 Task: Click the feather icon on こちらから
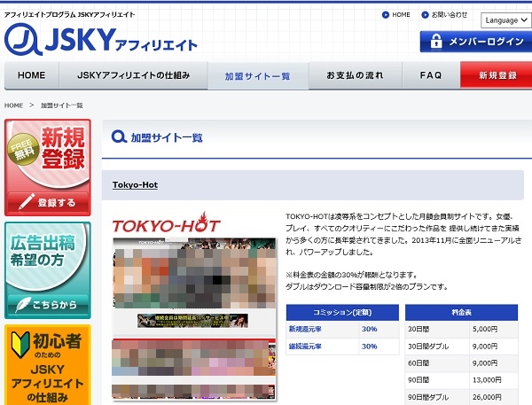point(23,304)
